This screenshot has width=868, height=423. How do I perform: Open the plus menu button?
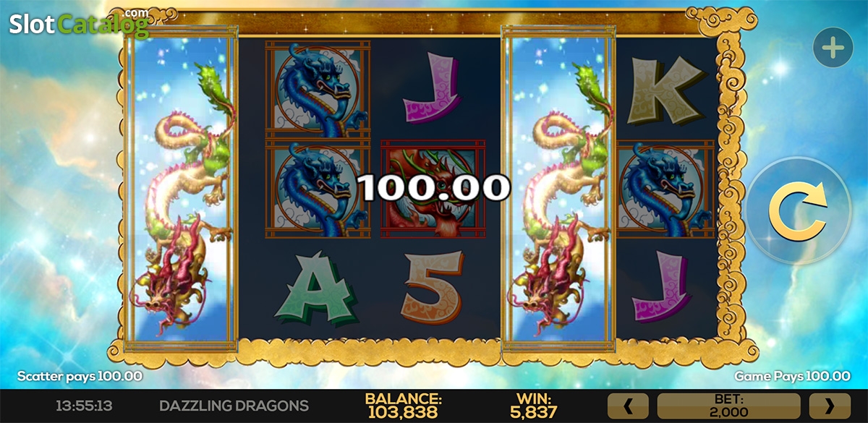(x=833, y=48)
